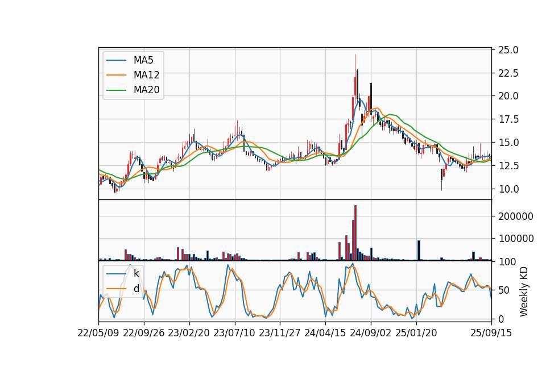Screen dimensions: 546x392
Task: Click the 17.5 price axis label
Action: tap(508, 119)
